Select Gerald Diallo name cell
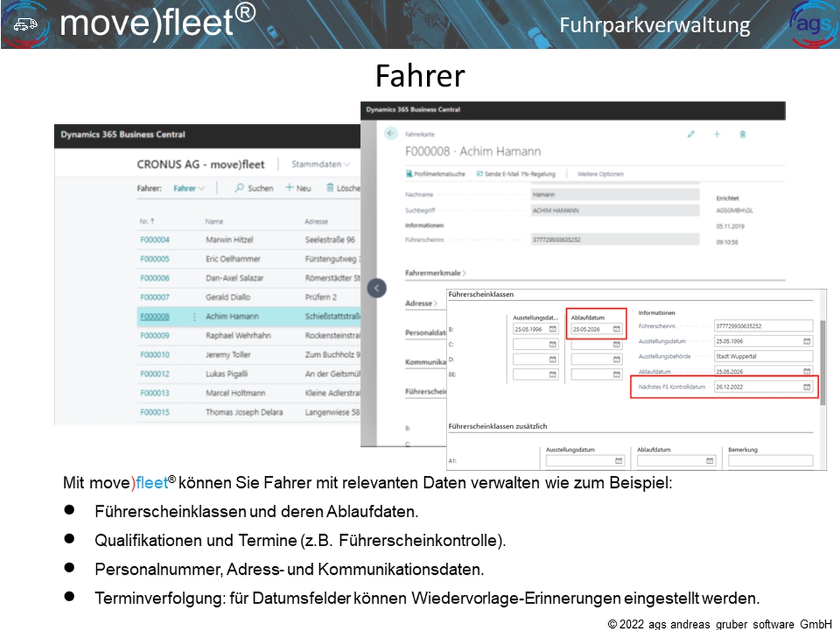Image resolution: width=840 pixels, height=630 pixels. 227,297
